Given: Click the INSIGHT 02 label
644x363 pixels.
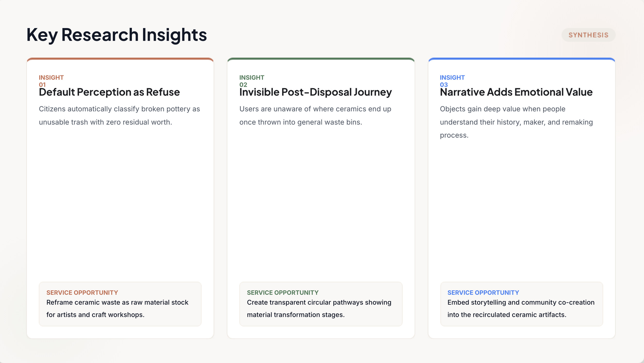Looking at the screenshot, I should tap(252, 81).
